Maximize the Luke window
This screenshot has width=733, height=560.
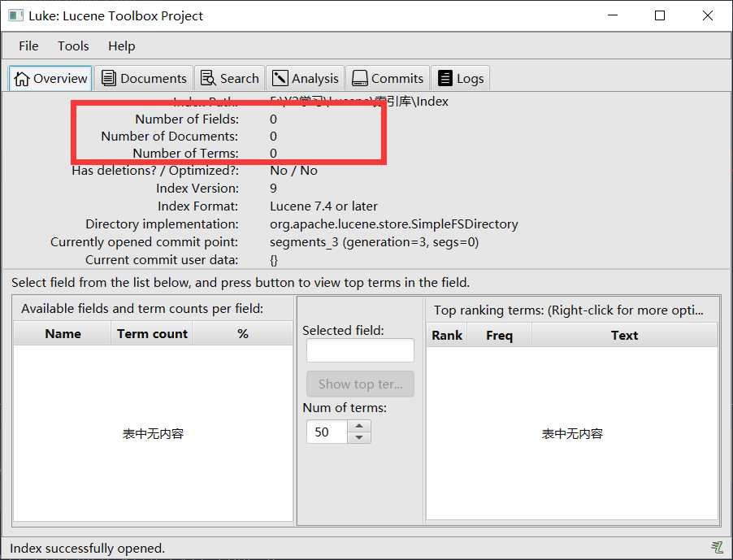click(660, 15)
